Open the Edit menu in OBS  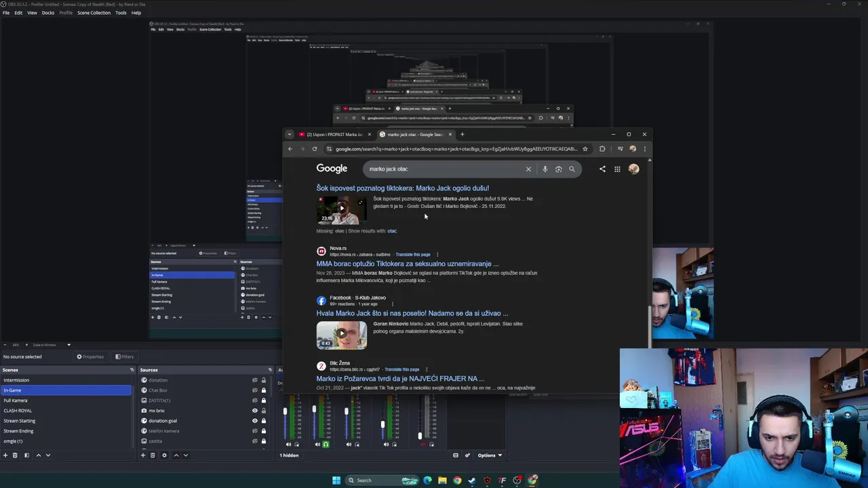(x=18, y=13)
